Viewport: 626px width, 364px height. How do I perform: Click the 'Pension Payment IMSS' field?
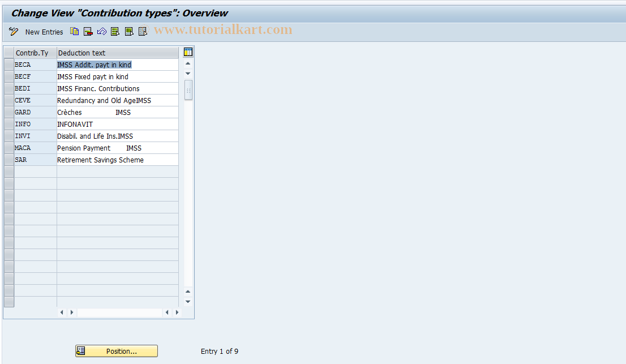click(x=118, y=148)
